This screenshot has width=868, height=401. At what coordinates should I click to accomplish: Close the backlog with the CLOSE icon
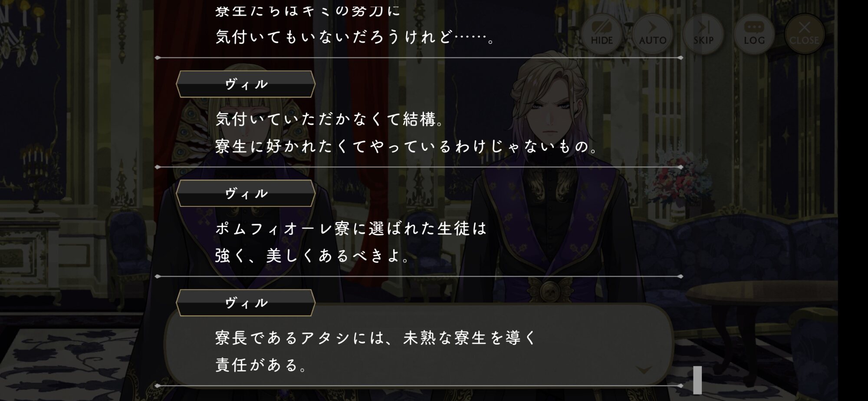click(x=804, y=33)
